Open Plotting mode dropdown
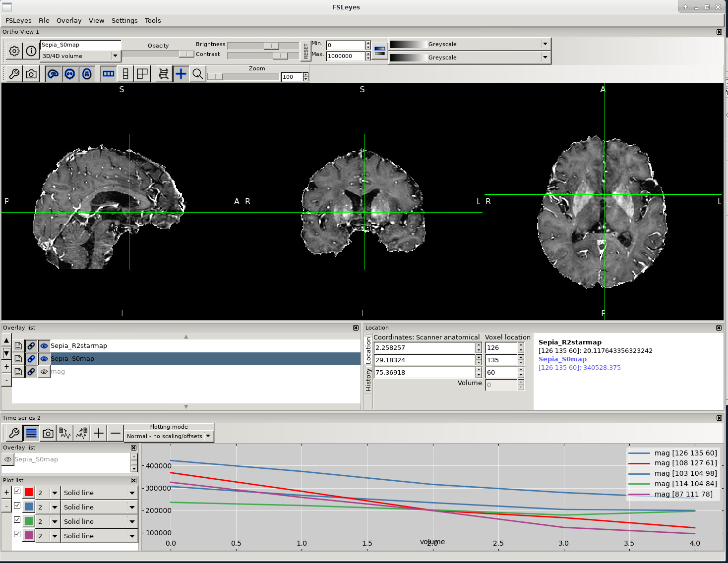The height and width of the screenshot is (563, 728). [169, 436]
